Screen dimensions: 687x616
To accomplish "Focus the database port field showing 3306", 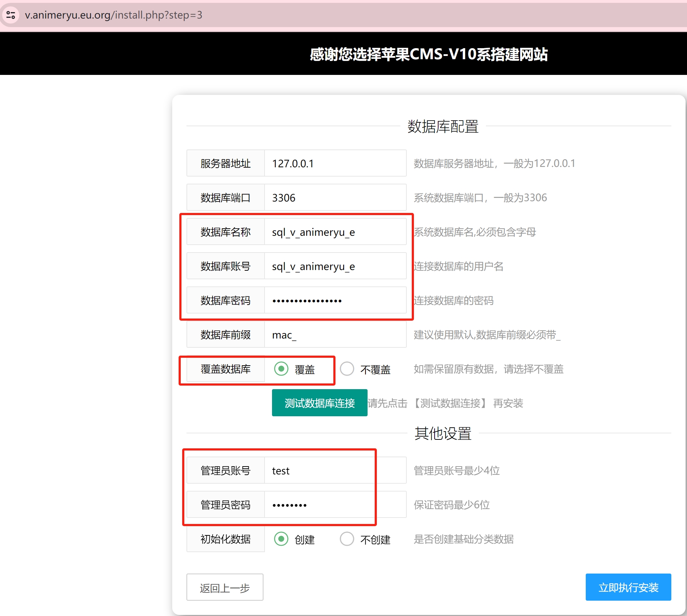I will pos(335,198).
